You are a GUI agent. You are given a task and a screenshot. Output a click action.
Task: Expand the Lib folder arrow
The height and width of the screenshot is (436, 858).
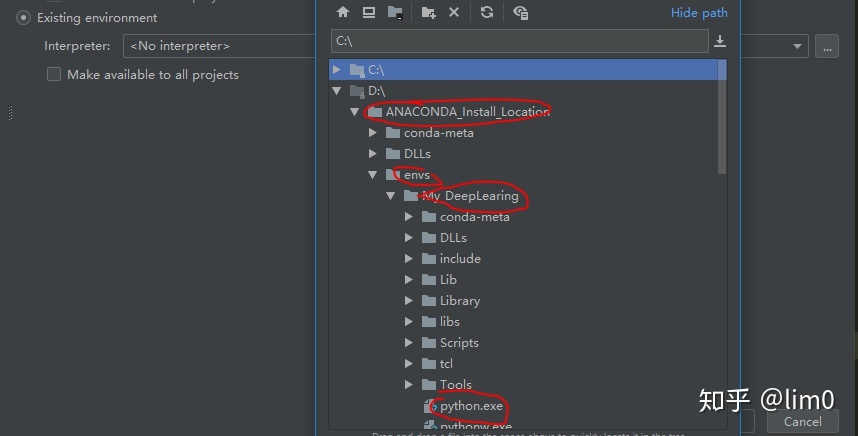[409, 280]
